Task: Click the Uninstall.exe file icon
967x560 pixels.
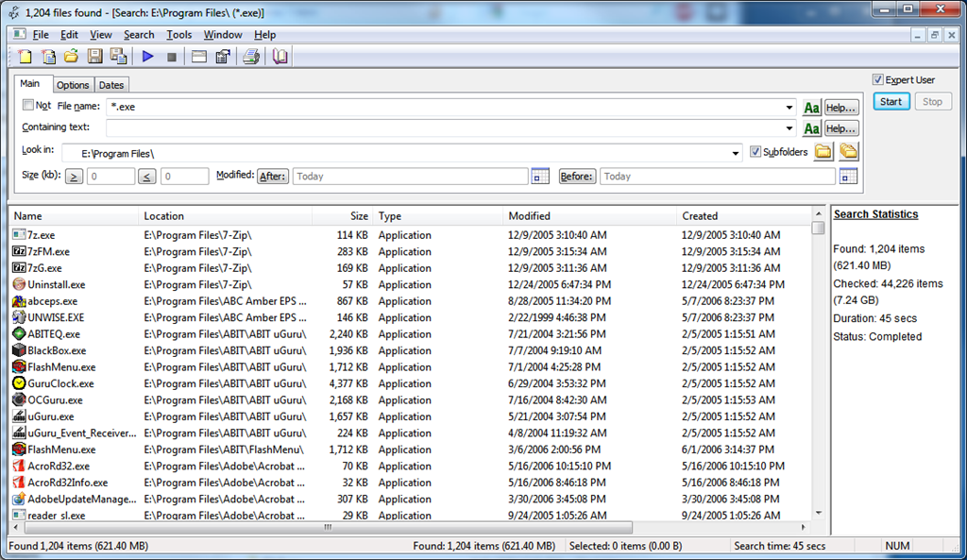Action: click(x=19, y=284)
